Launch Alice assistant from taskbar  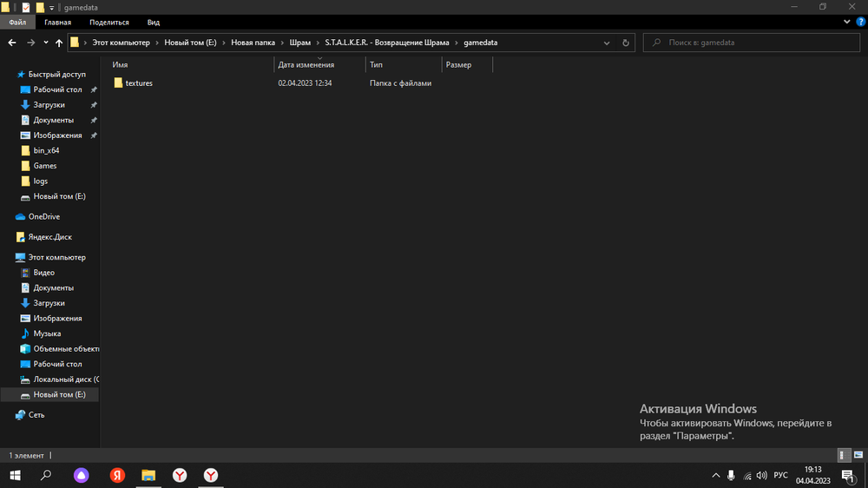[82, 475]
